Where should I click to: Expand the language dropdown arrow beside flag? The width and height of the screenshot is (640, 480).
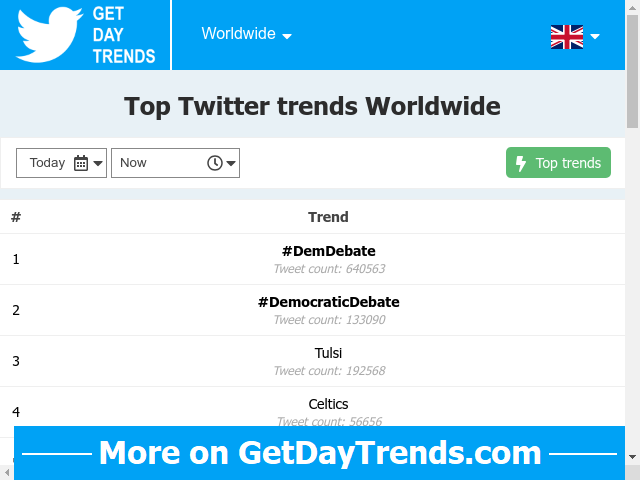[595, 37]
